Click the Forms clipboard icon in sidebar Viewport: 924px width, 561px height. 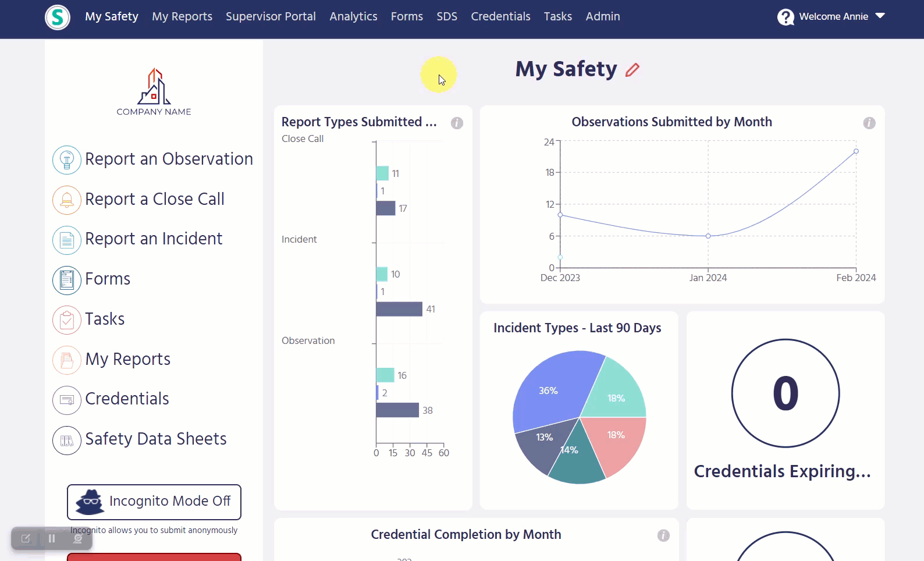point(67,280)
